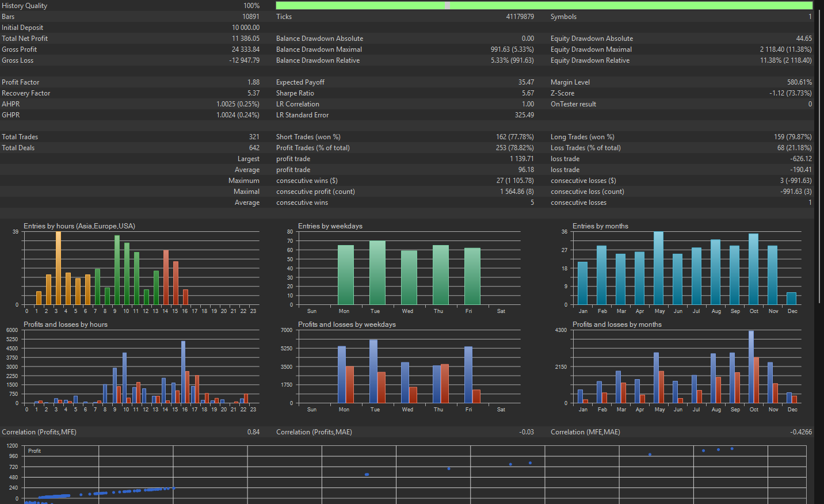This screenshot has height=504, width=824.
Task: Click the Equity Drawdown Maximal value
Action: (x=785, y=49)
